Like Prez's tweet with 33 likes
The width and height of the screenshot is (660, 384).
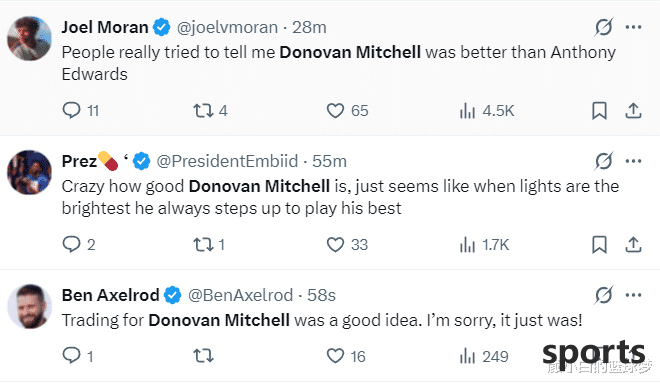click(335, 245)
